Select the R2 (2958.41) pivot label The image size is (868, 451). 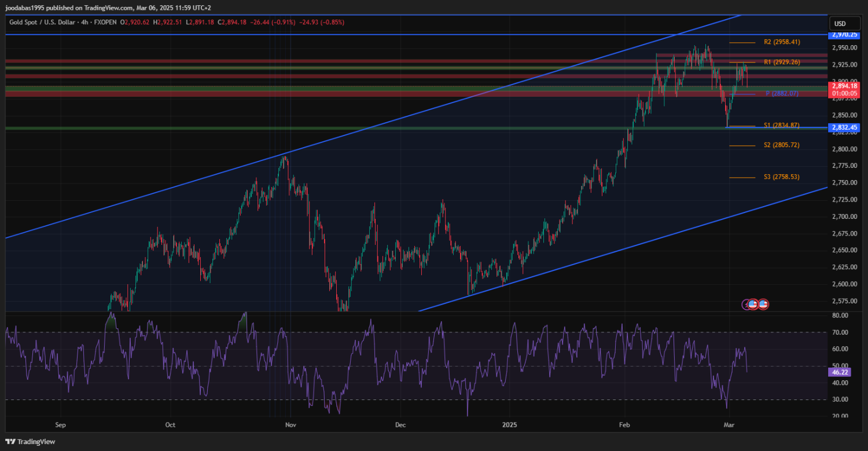782,42
